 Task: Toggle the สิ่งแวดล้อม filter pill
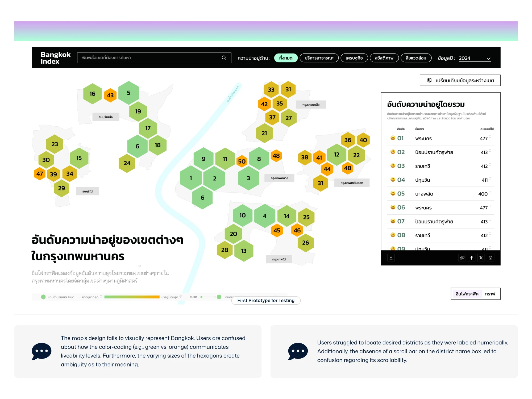416,58
